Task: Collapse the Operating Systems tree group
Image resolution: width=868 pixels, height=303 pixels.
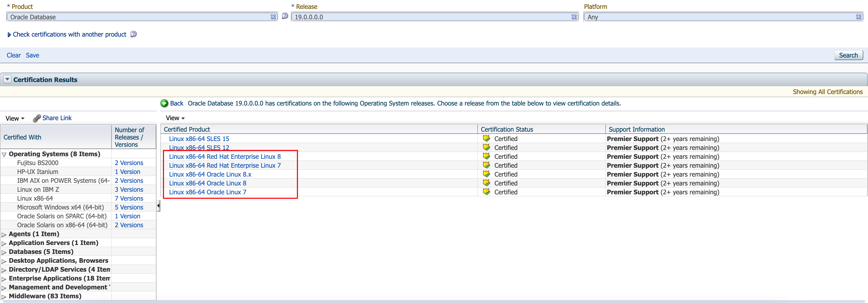Action: [x=4, y=154]
